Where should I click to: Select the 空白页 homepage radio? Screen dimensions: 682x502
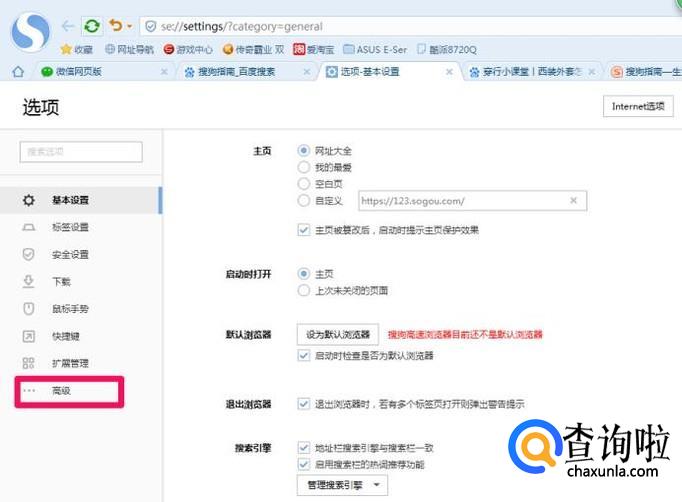pyautogui.click(x=304, y=184)
